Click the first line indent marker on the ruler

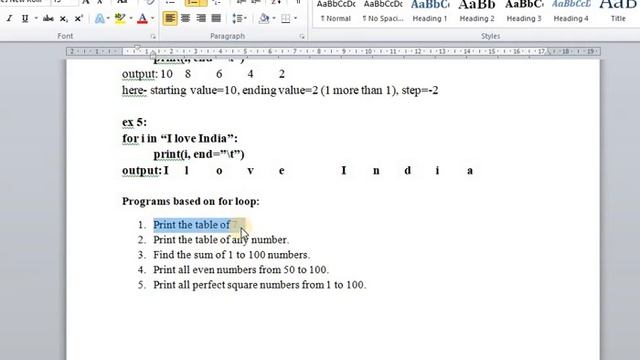point(137,48)
